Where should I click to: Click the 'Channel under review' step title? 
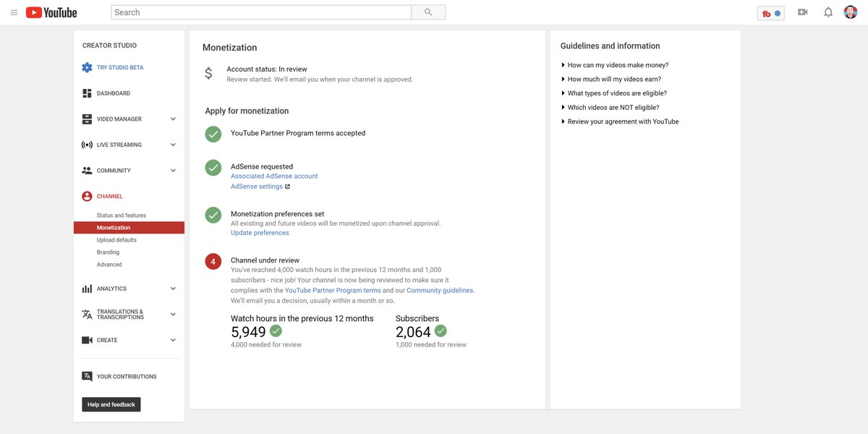(265, 260)
